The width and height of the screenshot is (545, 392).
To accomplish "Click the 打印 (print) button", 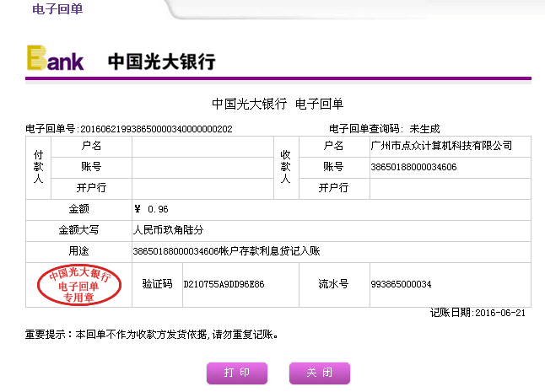I will (x=237, y=373).
